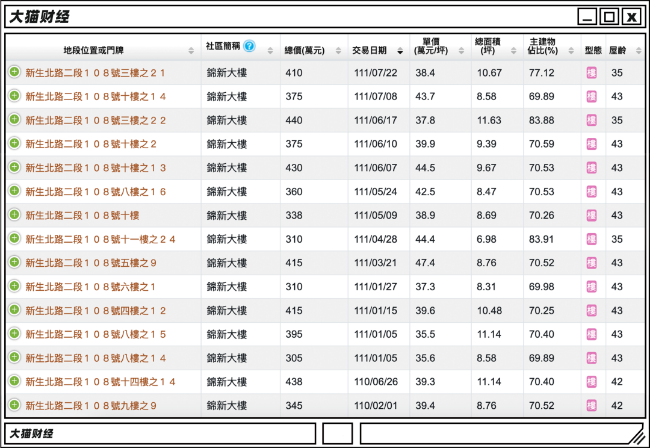This screenshot has height=448, width=650.
Task: Open address link 新生北路二段108號十樓之13
Action: pyautogui.click(x=95, y=168)
